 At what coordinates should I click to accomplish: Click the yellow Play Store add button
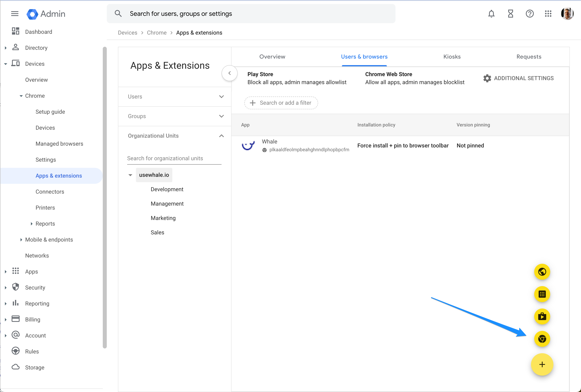[542, 316]
